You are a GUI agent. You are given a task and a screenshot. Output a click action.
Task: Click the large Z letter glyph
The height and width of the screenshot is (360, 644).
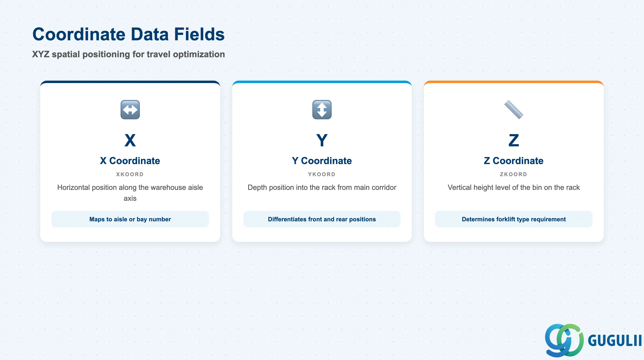click(x=514, y=140)
